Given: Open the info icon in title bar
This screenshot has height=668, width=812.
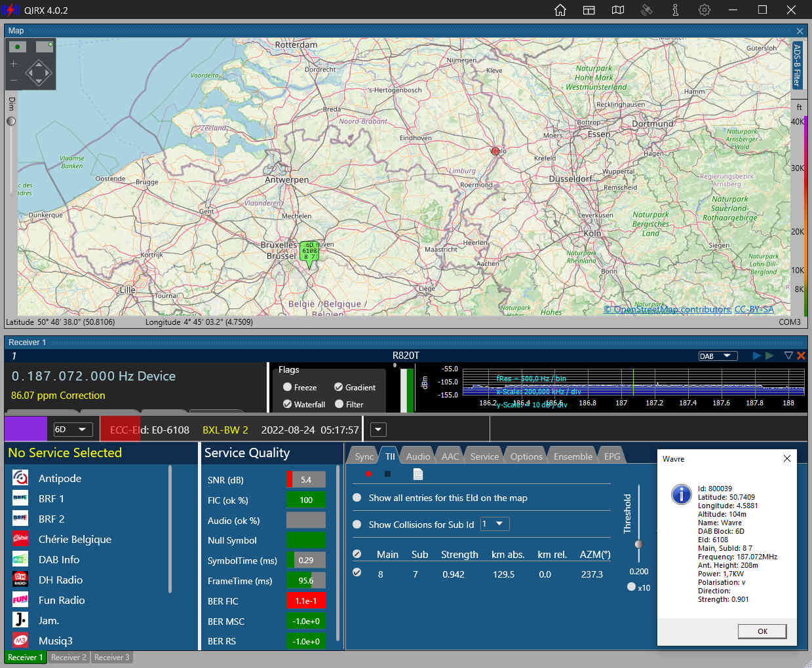Looking at the screenshot, I should point(676,10).
